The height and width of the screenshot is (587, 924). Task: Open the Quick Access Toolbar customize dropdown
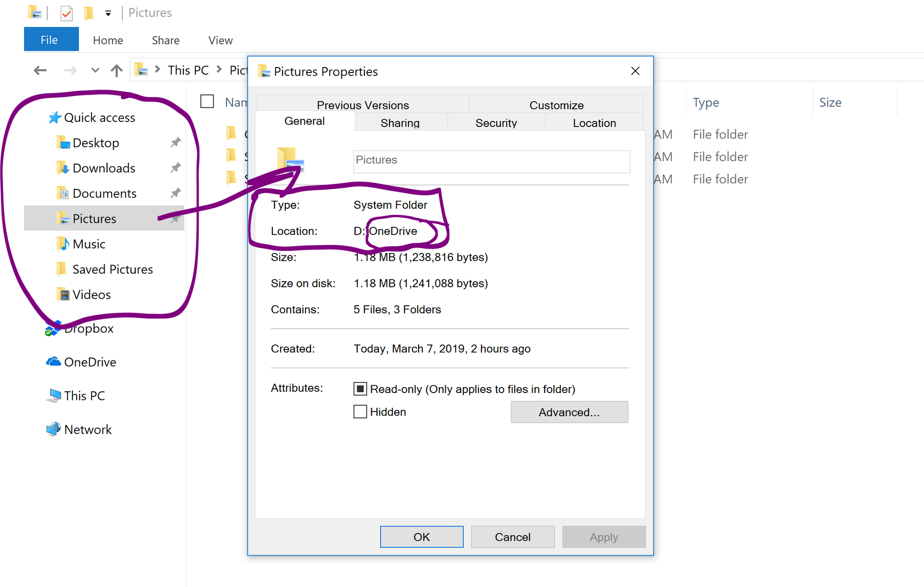[108, 13]
